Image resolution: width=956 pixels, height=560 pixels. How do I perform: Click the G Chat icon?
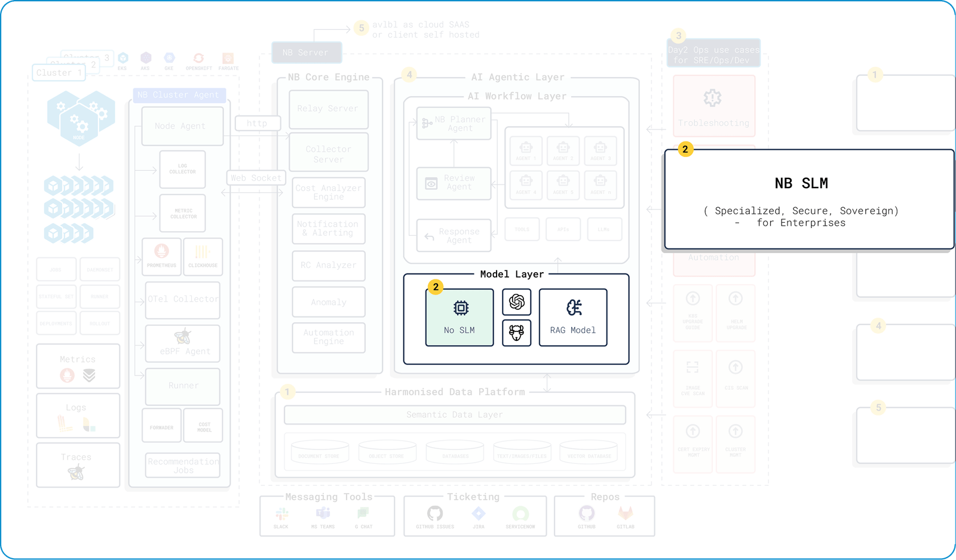[363, 513]
